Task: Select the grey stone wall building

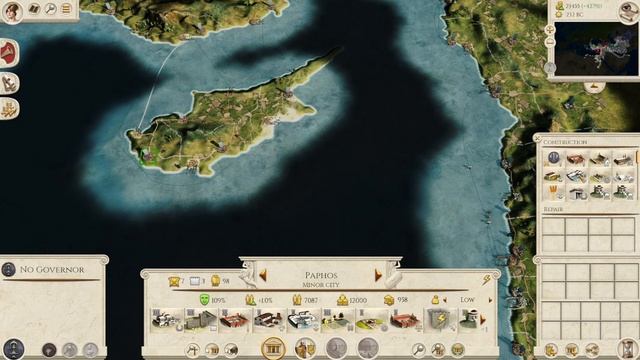Action: click(x=201, y=320)
